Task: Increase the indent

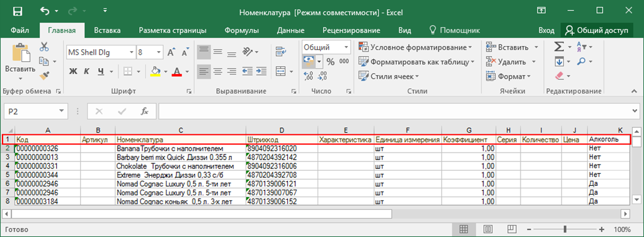Action: (261, 71)
